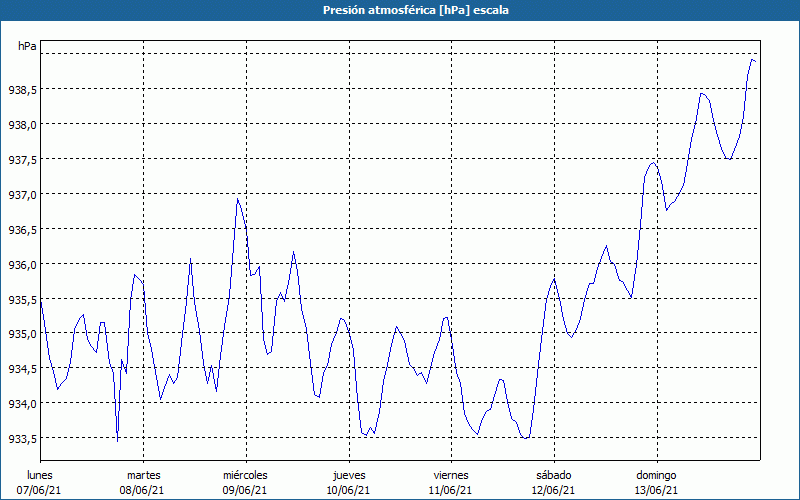Select the 936,0 axis value
Image resolution: width=800 pixels, height=500 pixels.
click(22, 264)
